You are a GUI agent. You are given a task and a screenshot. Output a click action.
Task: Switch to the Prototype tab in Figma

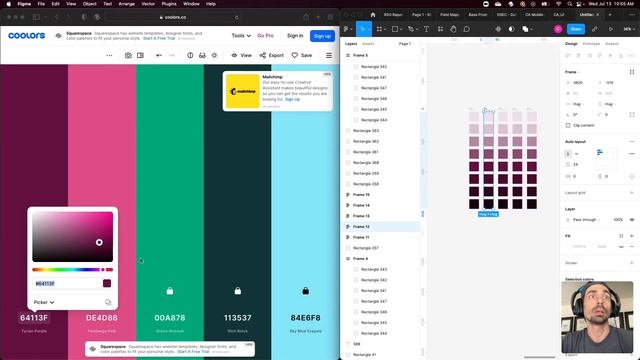point(591,44)
